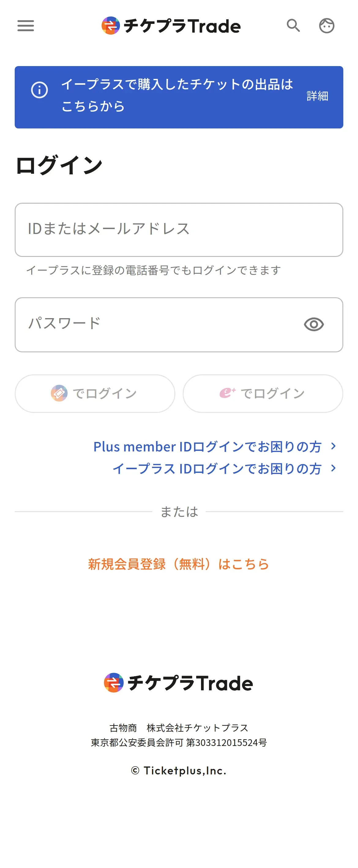Open 詳細 in the blue banner
This screenshot has width=358, height=868.
tap(317, 96)
